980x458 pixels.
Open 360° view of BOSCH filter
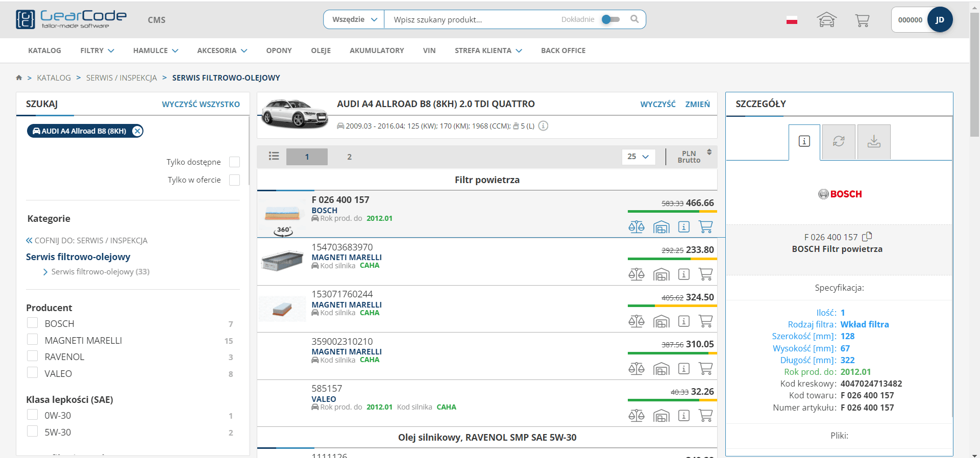click(283, 231)
